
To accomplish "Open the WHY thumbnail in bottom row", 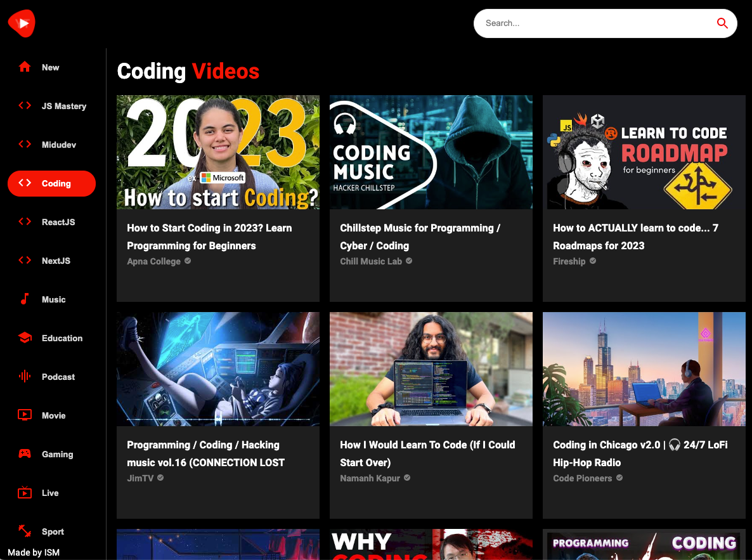I will 431,544.
